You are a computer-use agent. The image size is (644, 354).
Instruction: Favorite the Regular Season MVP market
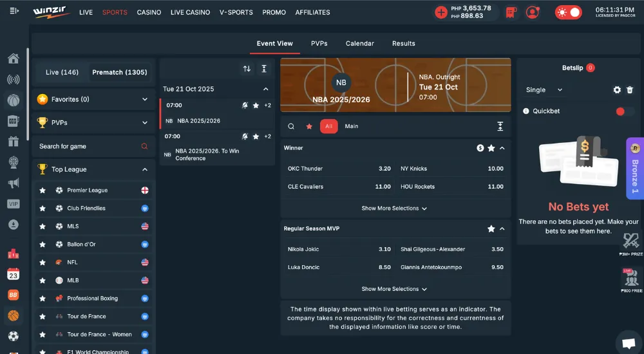coord(491,228)
